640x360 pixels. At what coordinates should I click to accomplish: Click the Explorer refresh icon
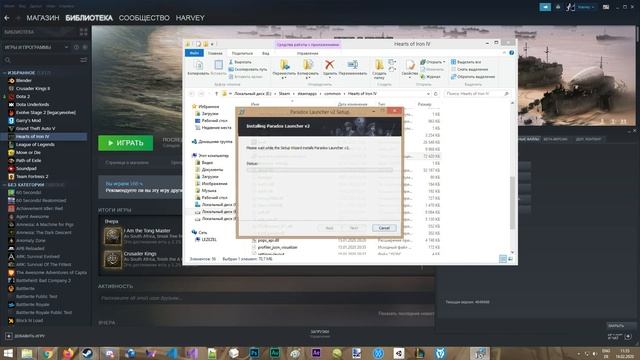436,94
